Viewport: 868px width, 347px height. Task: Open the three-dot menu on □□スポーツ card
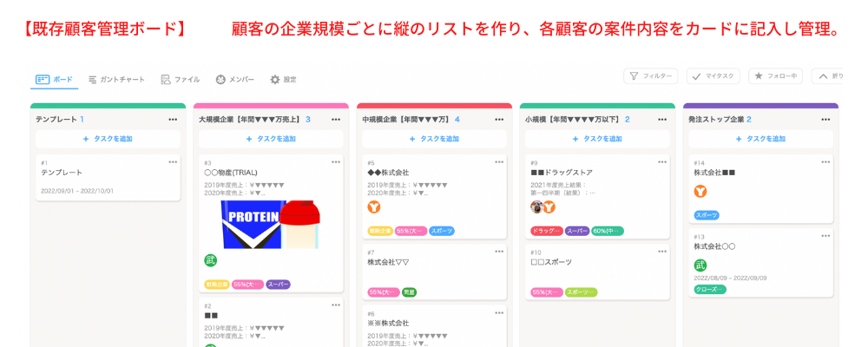point(662,252)
